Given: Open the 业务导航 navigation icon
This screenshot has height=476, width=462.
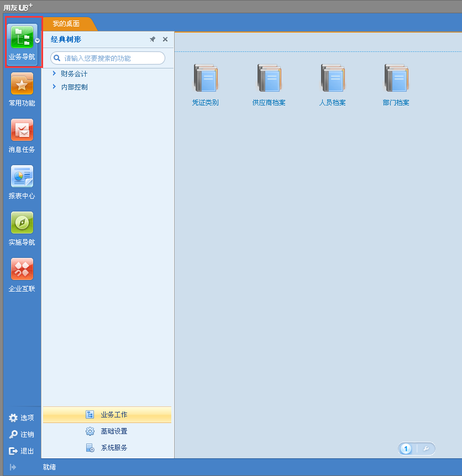Looking at the screenshot, I should tap(22, 38).
